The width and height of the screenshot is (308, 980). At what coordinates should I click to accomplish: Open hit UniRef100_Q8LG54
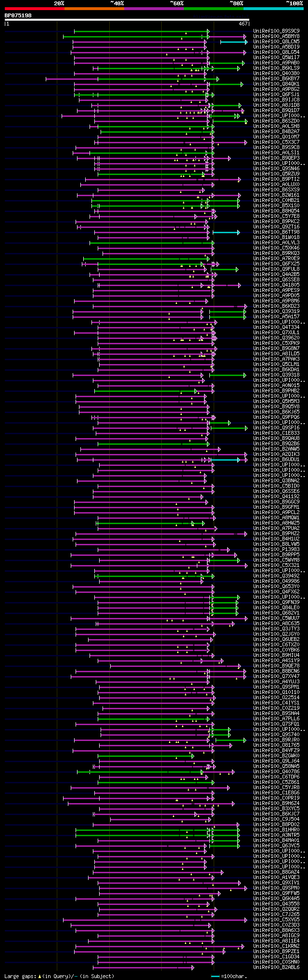(276, 52)
